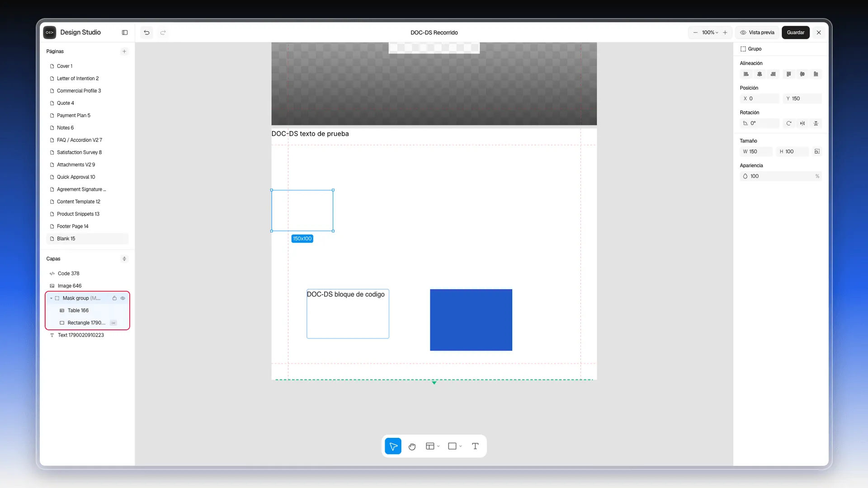Collapse the Mask group layer
Screen dimensions: 868x488
tap(51, 298)
